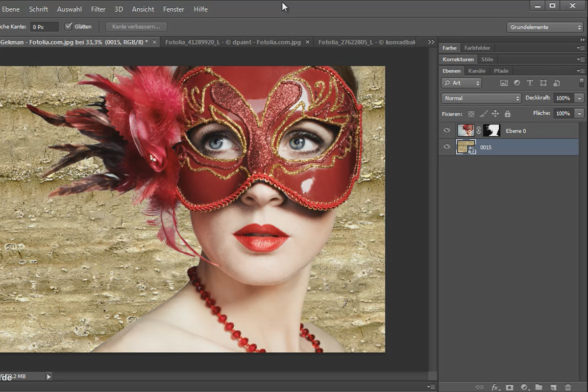Add layer mask icon at panel bottom
This screenshot has width=588, height=392.
click(510, 387)
